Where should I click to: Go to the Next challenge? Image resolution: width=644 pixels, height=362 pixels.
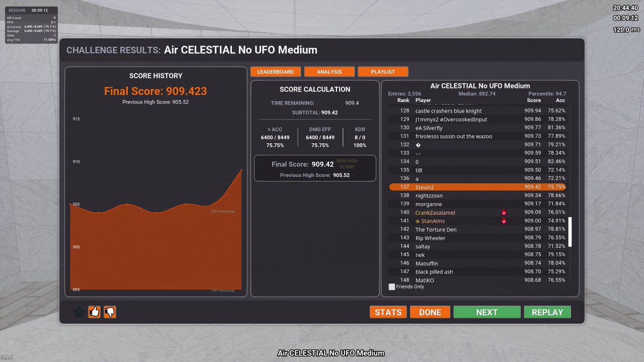coord(487,312)
